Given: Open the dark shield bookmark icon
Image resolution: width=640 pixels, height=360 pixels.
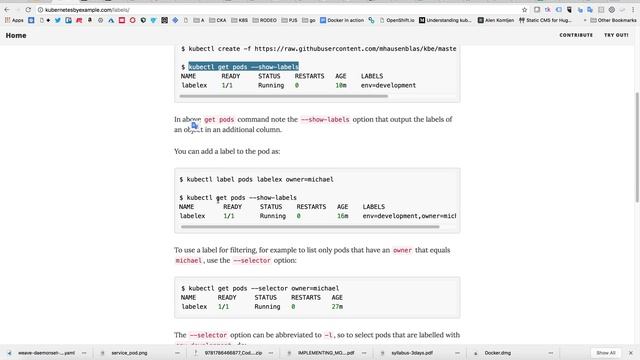Looking at the screenshot, I should (143, 20).
